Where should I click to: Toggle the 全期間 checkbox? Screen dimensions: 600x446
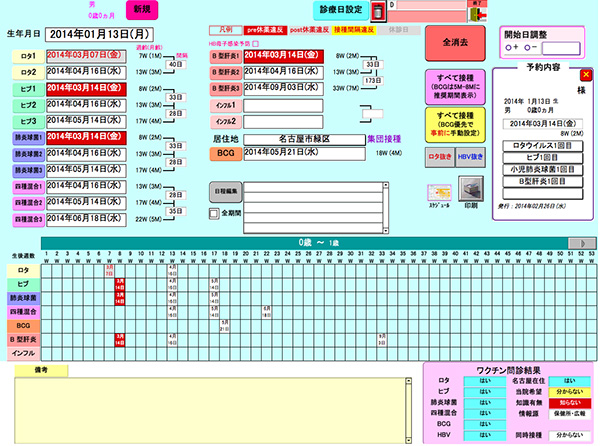(x=213, y=213)
